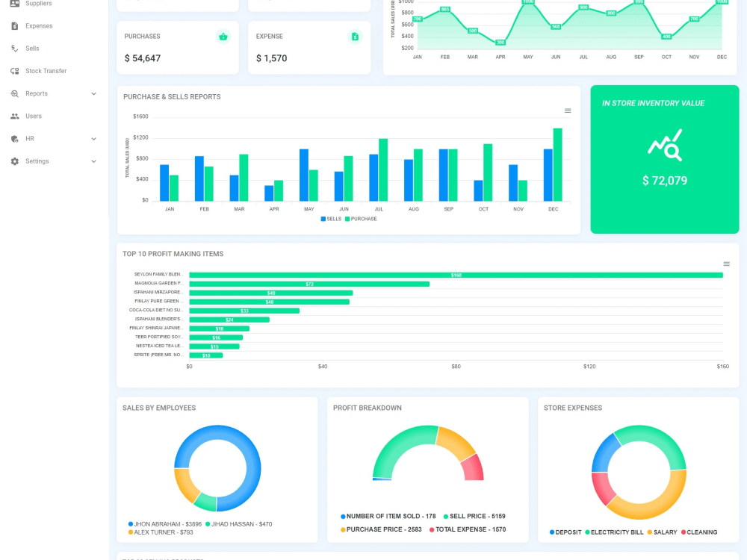Click the TOP 10 PROFIT MAKING ITEMS title

[173, 254]
